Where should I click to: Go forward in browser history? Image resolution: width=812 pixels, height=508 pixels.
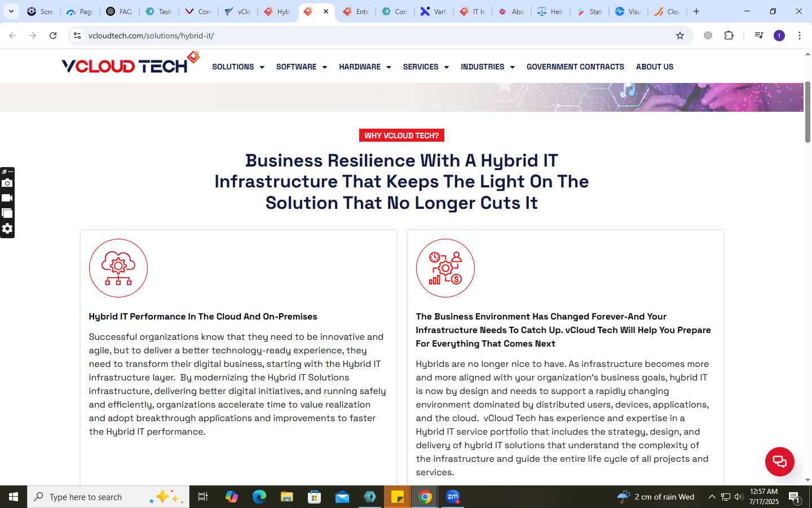click(x=33, y=36)
